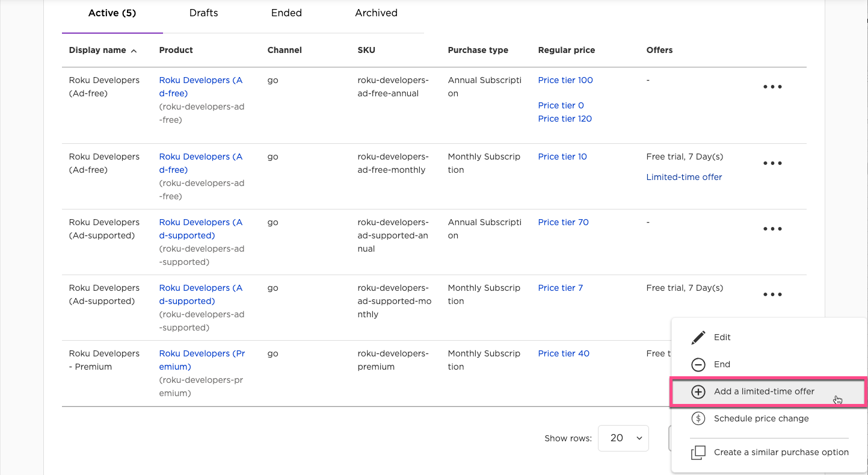Choose Create a similar purchase option
The width and height of the screenshot is (868, 475).
pos(781,453)
